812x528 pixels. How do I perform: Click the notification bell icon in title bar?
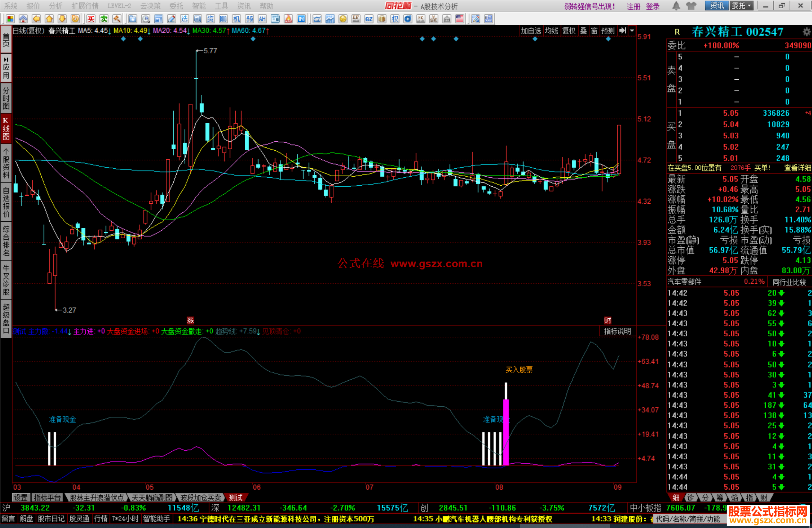pyautogui.click(x=676, y=6)
